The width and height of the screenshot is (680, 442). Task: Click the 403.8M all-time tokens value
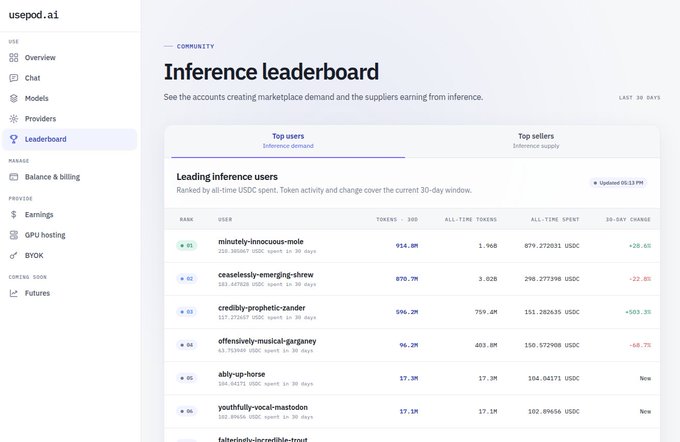pyautogui.click(x=486, y=345)
